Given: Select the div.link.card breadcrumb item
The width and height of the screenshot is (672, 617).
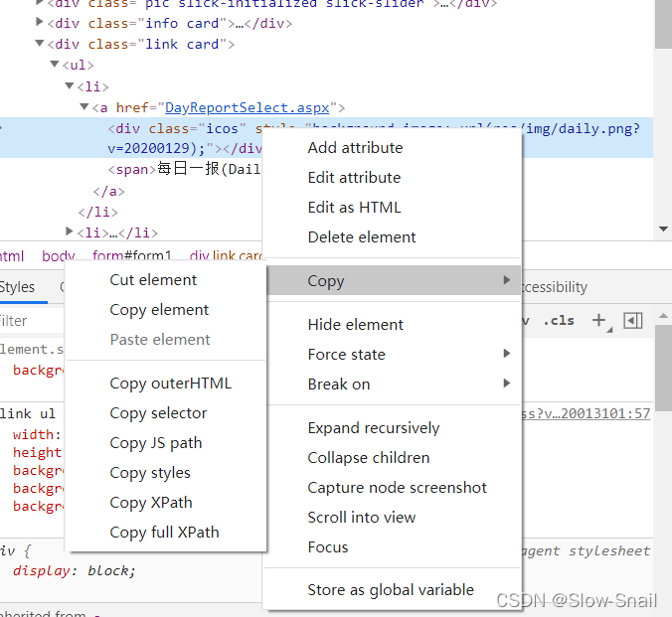Looking at the screenshot, I should point(226,256).
